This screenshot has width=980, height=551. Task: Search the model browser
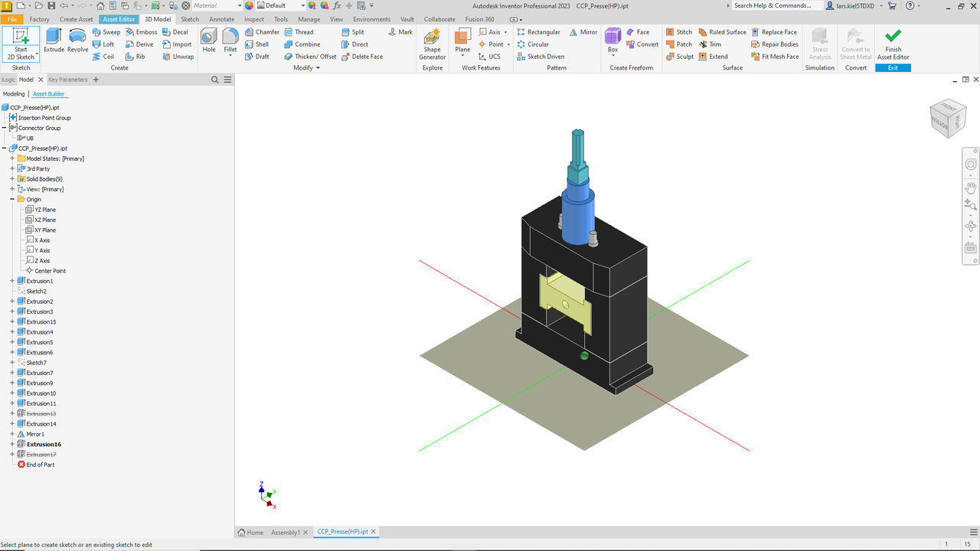(215, 80)
